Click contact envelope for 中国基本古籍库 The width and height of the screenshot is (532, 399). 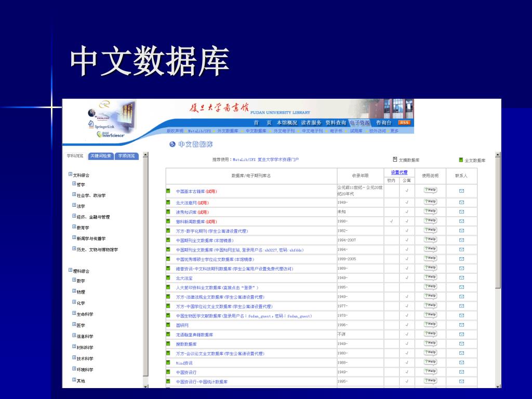point(461,191)
